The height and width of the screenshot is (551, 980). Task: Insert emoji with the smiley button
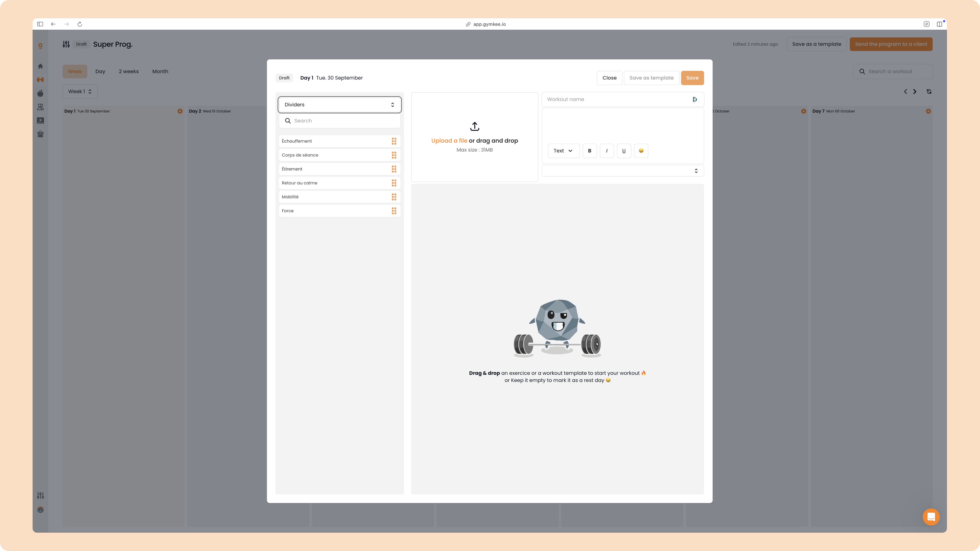click(x=641, y=151)
